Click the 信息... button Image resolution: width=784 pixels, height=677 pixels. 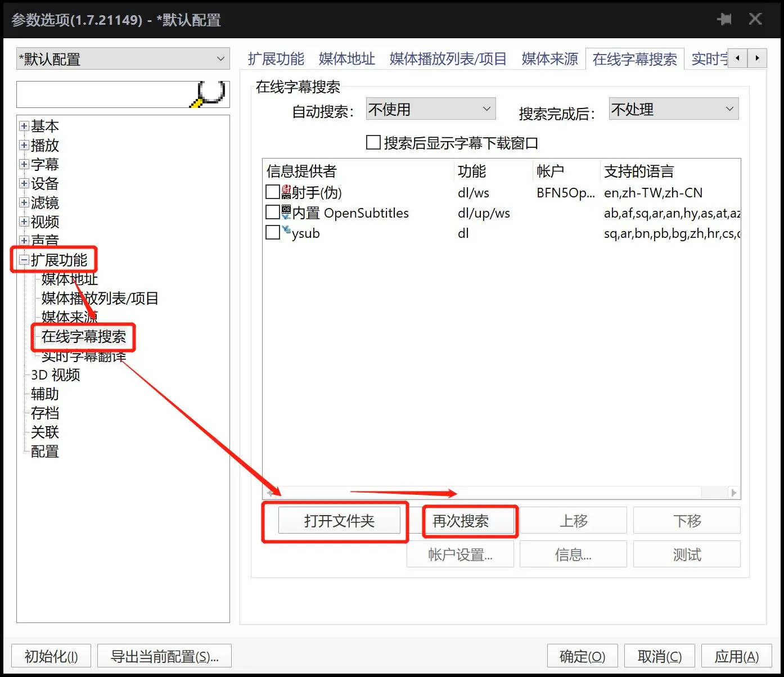573,554
